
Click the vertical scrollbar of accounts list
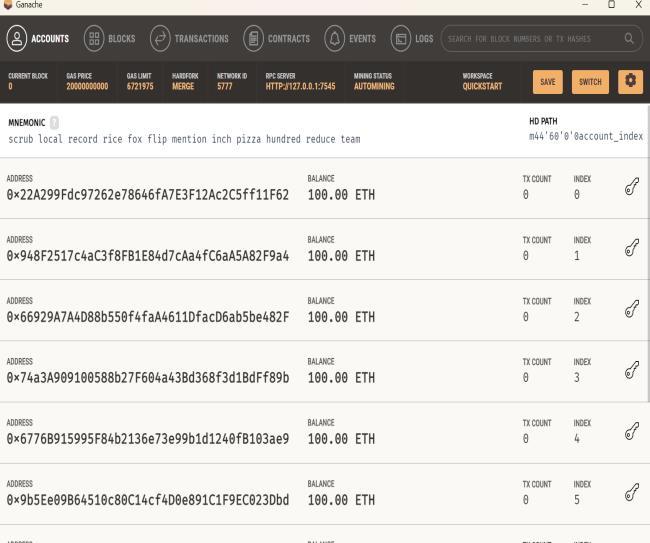(648, 253)
